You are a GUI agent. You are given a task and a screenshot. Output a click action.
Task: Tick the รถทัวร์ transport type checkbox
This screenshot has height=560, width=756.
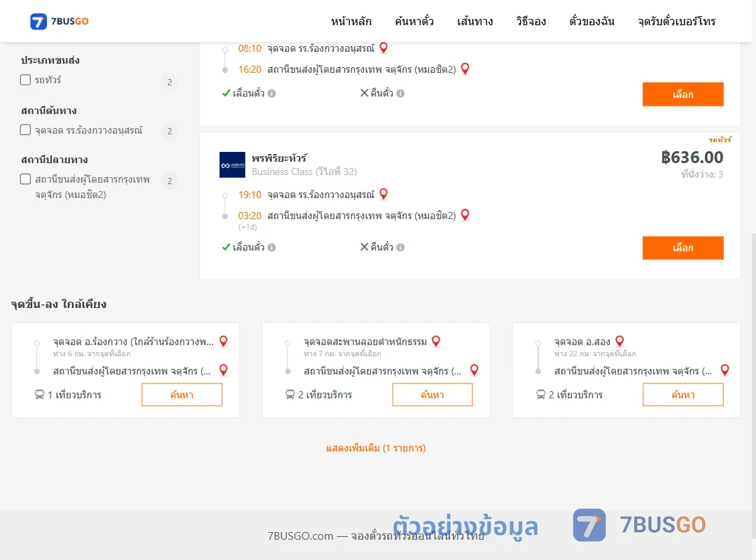click(26, 80)
